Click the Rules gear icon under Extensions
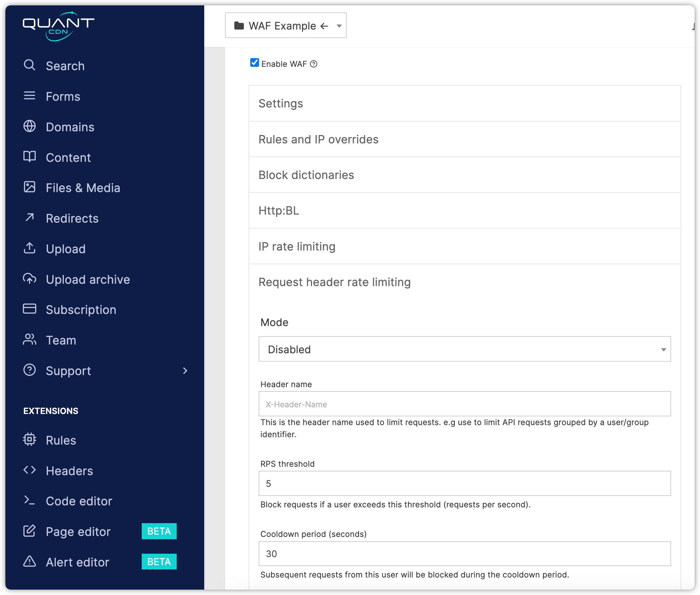700x595 pixels. pyautogui.click(x=30, y=440)
